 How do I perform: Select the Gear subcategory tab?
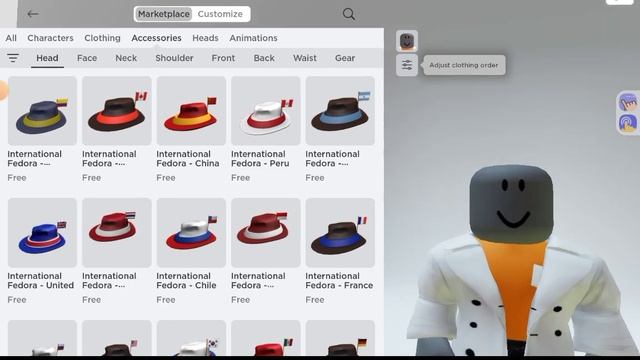pyautogui.click(x=345, y=58)
